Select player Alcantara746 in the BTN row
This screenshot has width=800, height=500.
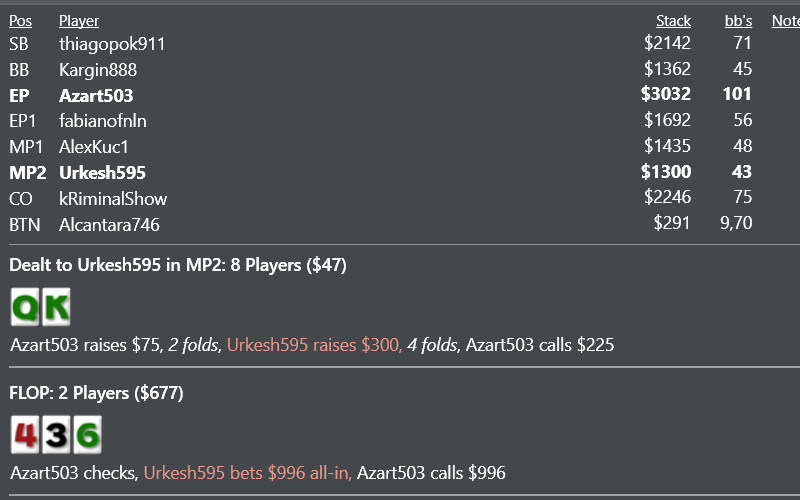pyautogui.click(x=109, y=224)
